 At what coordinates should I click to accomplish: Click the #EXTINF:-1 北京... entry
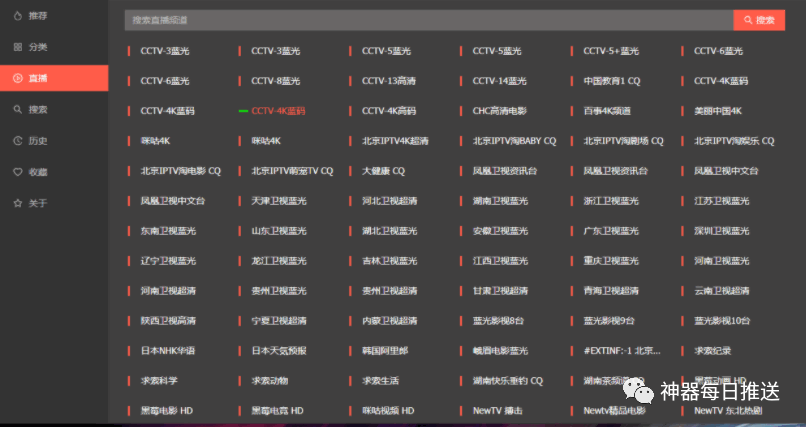coord(622,351)
